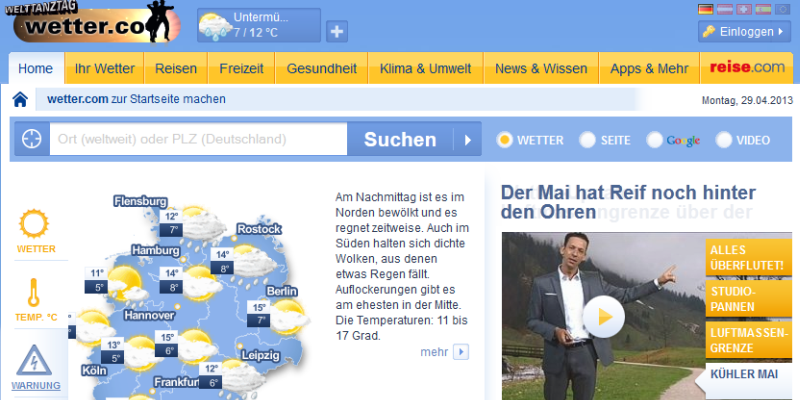Screen dimensions: 800x400
Task: Click the location search input field
Action: pyautogui.click(x=198, y=140)
